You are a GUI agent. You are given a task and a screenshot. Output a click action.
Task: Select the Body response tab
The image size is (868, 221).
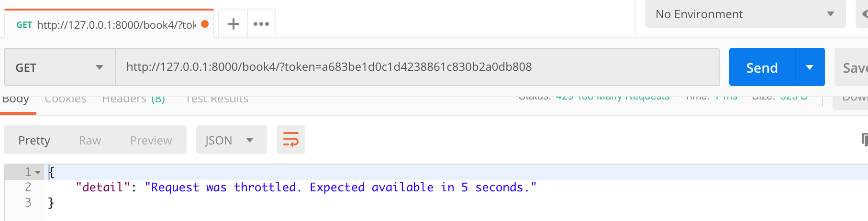coord(16,99)
